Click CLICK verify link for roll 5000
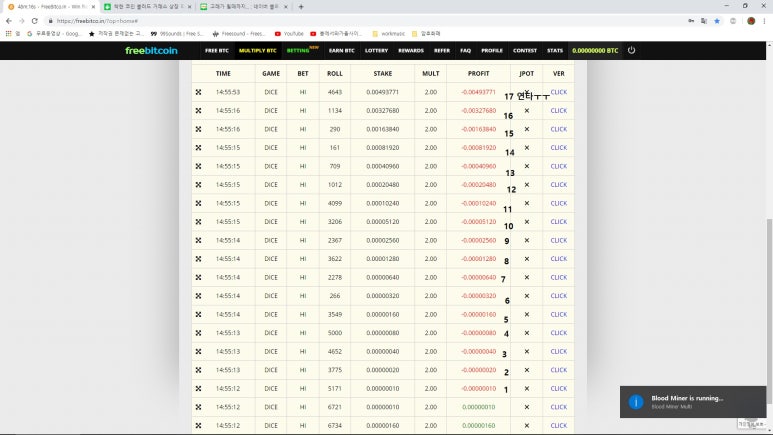Viewport: 773px width, 435px height. [x=559, y=333]
